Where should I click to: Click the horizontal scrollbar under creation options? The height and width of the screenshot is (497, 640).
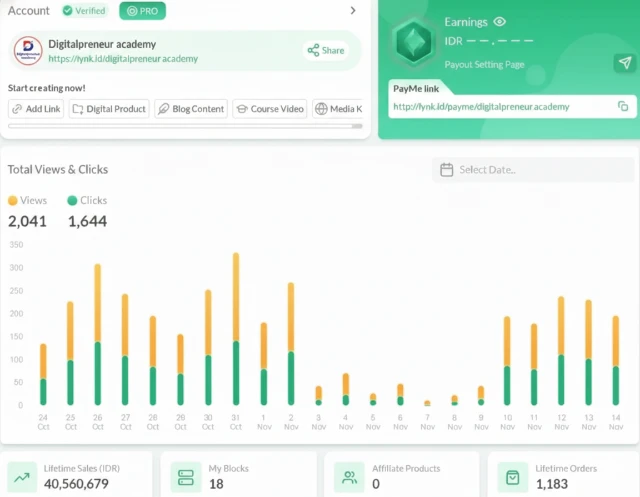(x=185, y=126)
